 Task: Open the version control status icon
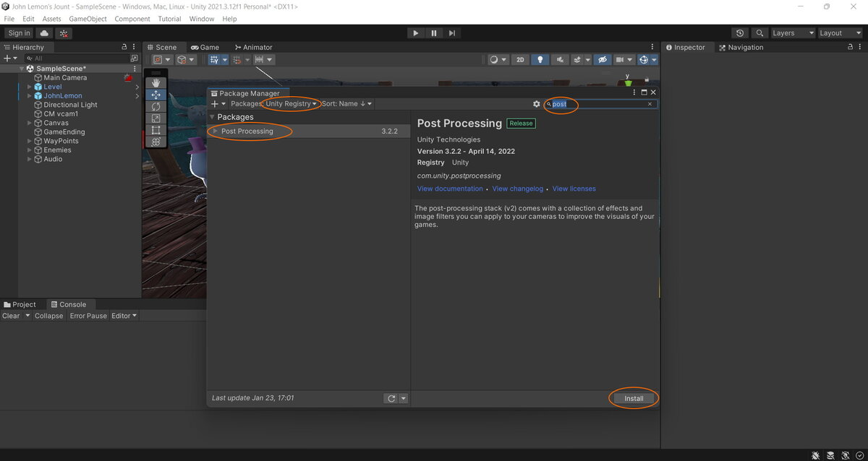[x=64, y=33]
